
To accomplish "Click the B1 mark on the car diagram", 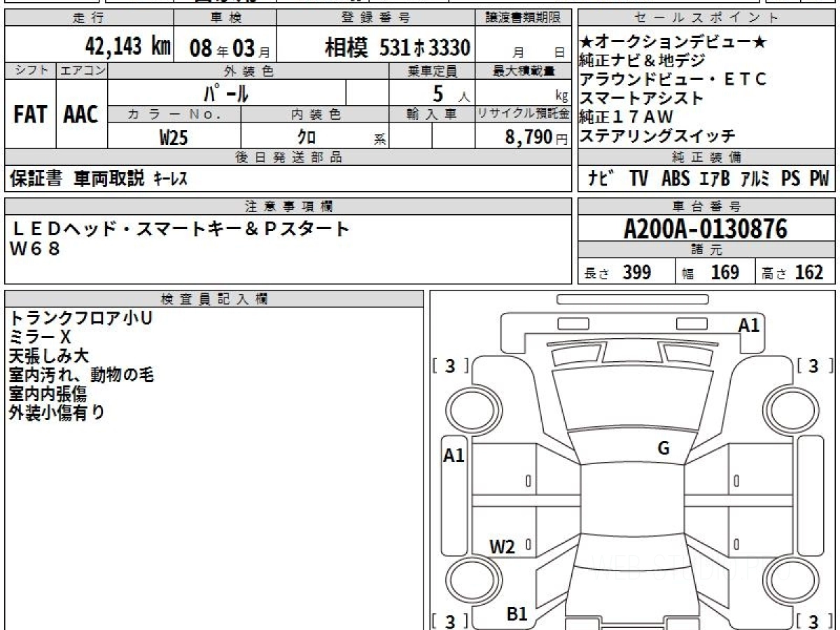I will click(517, 614).
